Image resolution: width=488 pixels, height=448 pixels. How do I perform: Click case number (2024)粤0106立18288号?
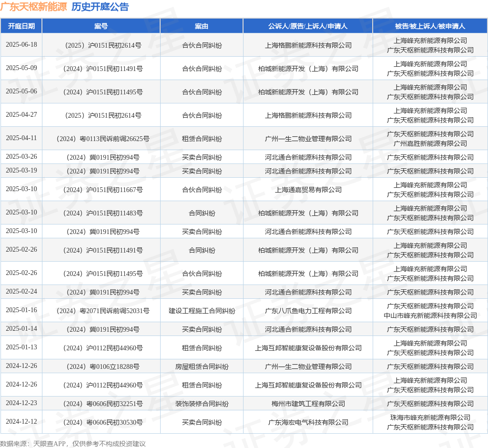(103, 367)
